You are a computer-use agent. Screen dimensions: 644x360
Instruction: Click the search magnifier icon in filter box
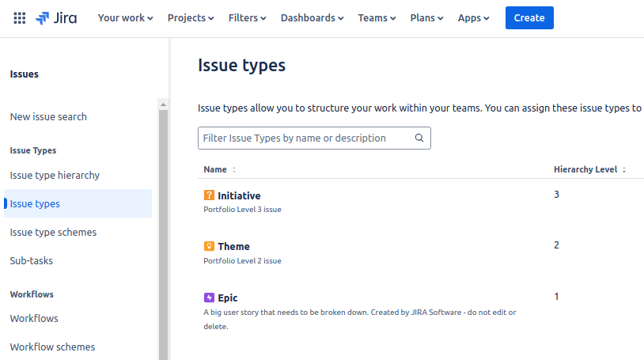pos(419,138)
